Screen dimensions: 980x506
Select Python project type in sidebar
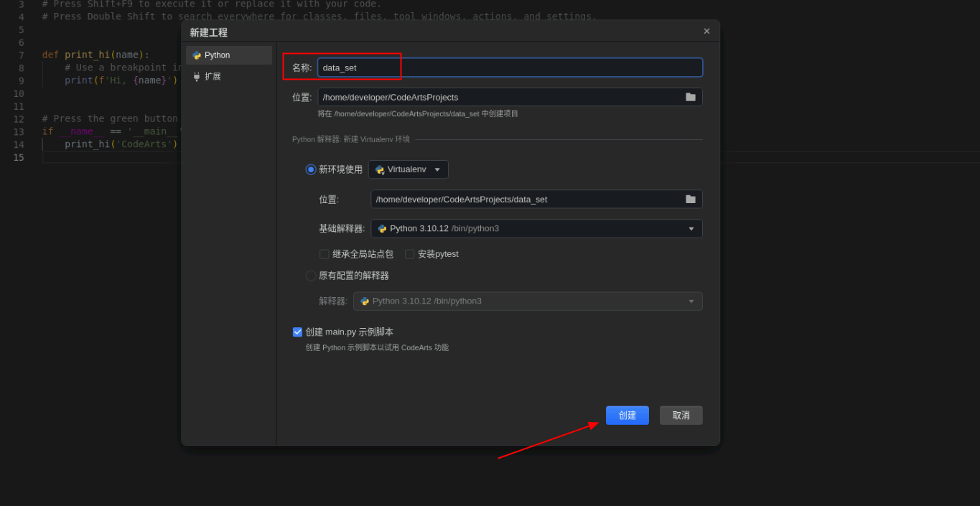tap(228, 55)
